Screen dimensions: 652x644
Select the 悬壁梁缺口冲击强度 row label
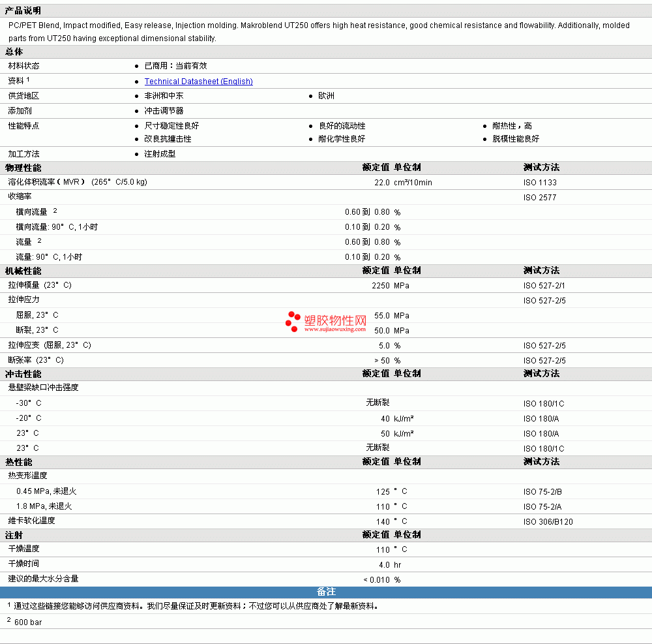[43, 388]
